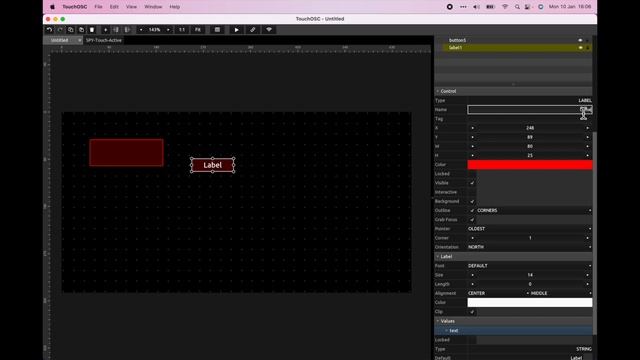Decrement the W width value

point(473,146)
